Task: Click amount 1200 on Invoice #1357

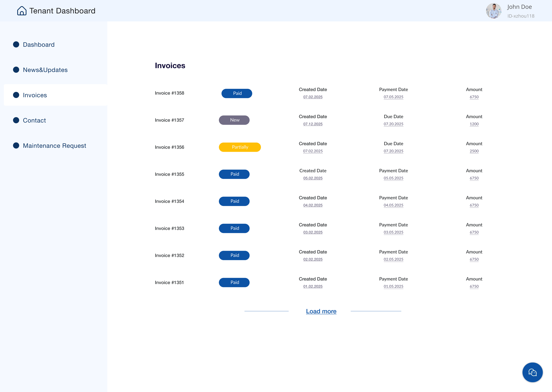Action: tap(474, 124)
